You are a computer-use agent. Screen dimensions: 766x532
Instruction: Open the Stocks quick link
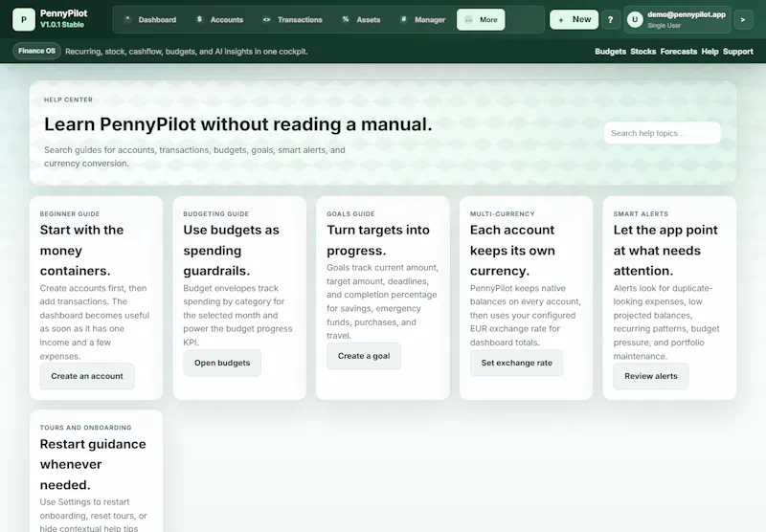pyautogui.click(x=642, y=52)
